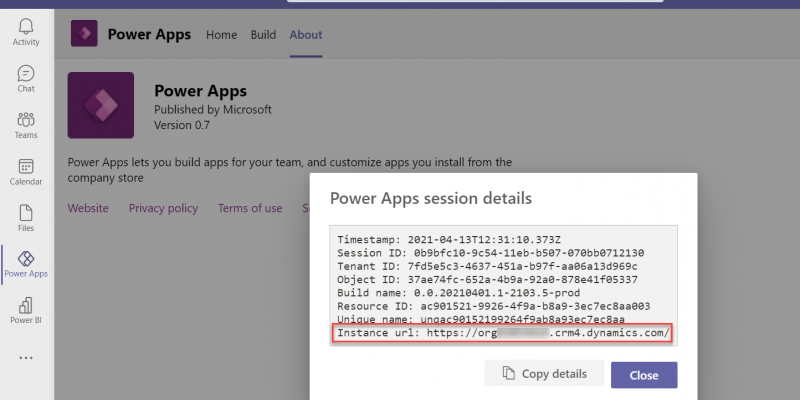Close the session details dialog
The height and width of the screenshot is (400, 800).
(644, 375)
